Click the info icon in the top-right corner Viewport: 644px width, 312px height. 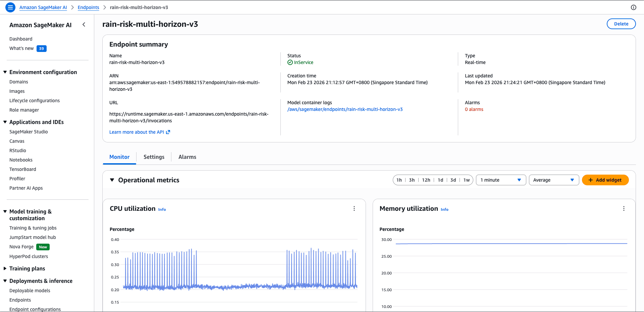pyautogui.click(x=634, y=7)
